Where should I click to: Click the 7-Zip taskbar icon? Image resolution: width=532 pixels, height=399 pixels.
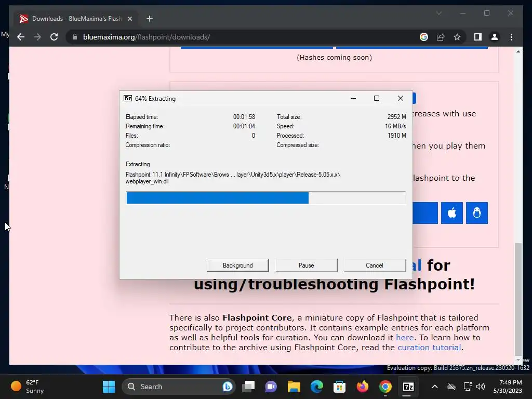point(408,387)
